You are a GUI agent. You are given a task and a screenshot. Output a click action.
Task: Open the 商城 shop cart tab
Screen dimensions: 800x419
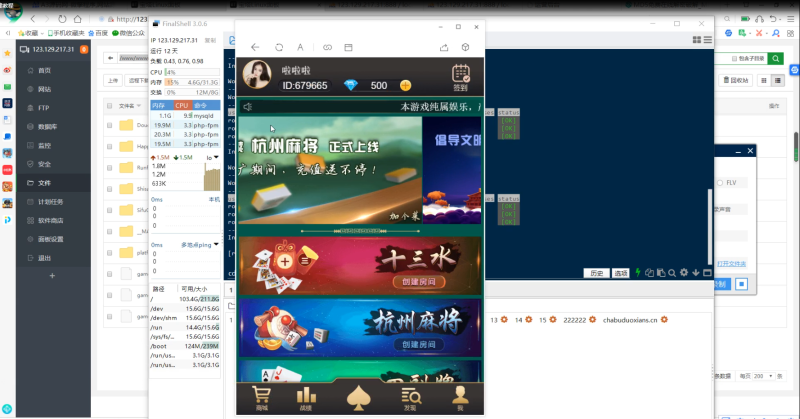pos(262,399)
